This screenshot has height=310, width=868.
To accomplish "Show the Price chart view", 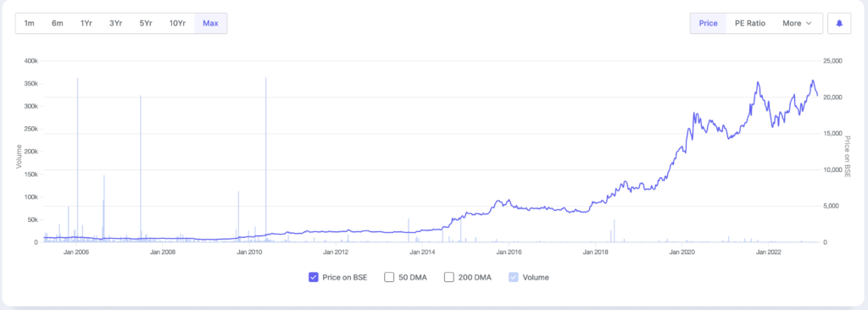I will click(708, 23).
